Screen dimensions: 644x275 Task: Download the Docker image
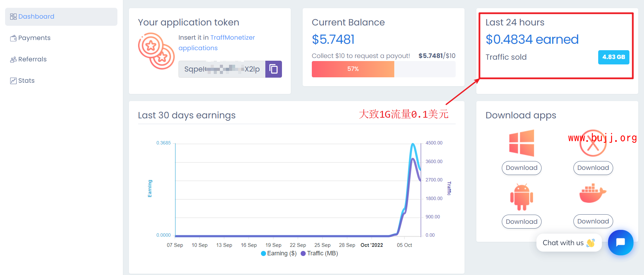[593, 221]
